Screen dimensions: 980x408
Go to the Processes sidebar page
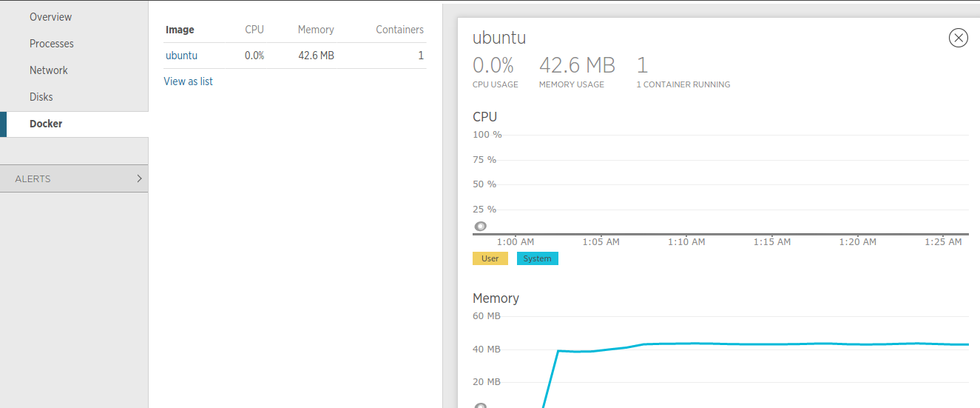pyautogui.click(x=52, y=44)
